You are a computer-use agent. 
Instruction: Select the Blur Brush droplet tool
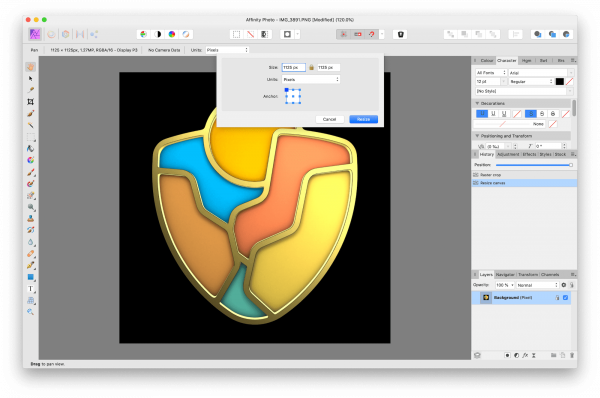pyautogui.click(x=31, y=242)
